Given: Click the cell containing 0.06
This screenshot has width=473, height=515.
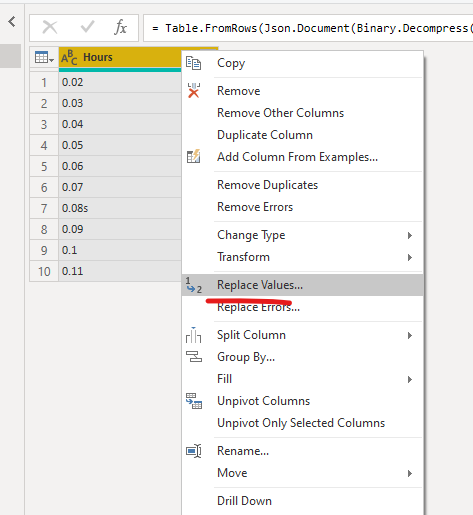Looking at the screenshot, I should point(120,166).
